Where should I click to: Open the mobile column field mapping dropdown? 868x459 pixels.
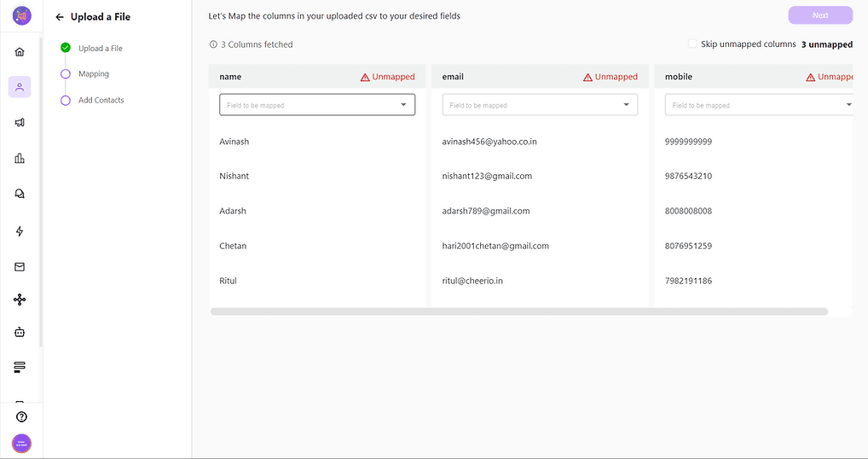[758, 105]
